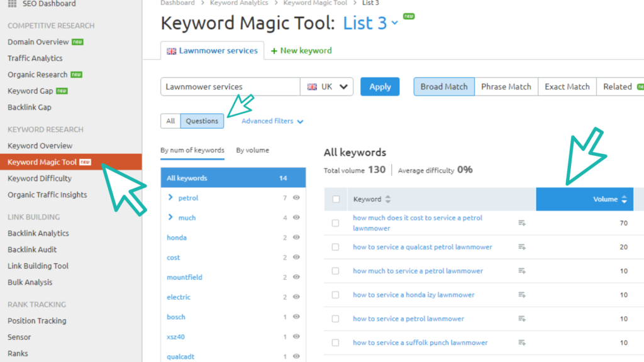Viewport: 644px width, 362px height.
Task: Select electric keyword group
Action: point(179,297)
